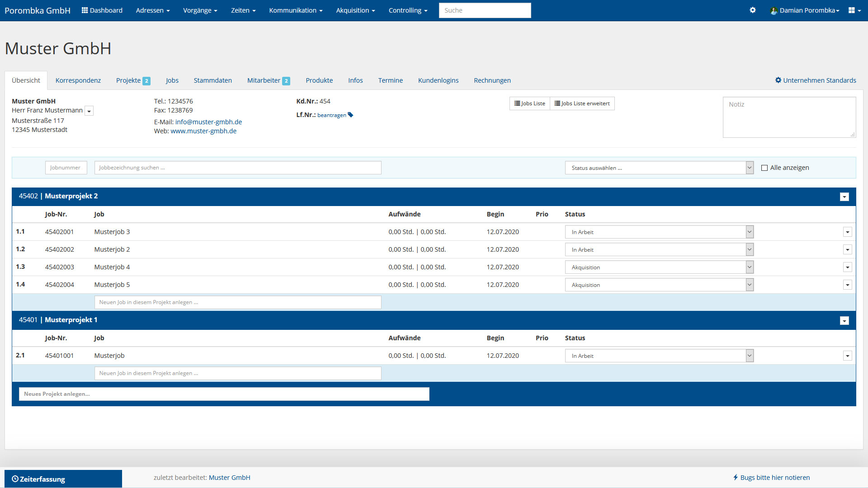The image size is (868, 488).
Task: Open the Dashboard grid menu item
Action: (102, 10)
